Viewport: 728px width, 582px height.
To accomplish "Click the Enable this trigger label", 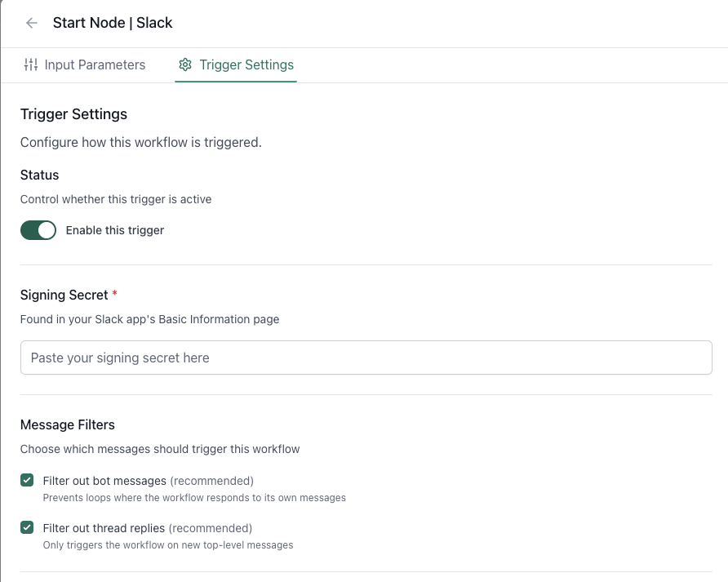I will (x=114, y=230).
